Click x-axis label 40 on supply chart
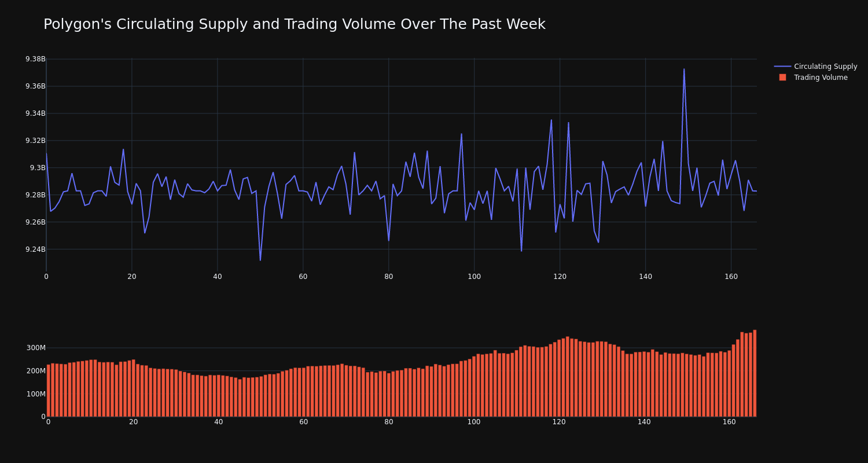Screen dimensions: 868x463 (218, 277)
